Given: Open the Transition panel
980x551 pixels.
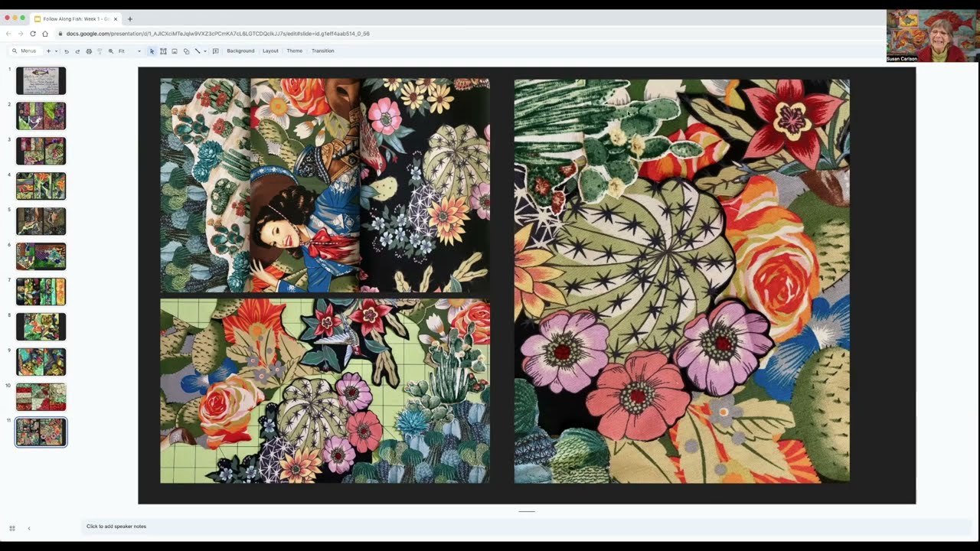Looking at the screenshot, I should point(322,51).
